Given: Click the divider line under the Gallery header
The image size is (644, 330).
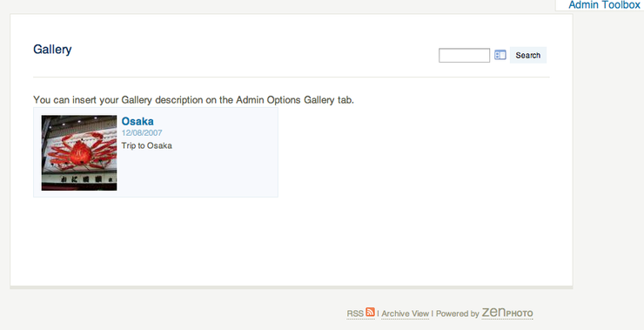Looking at the screenshot, I should [x=292, y=77].
